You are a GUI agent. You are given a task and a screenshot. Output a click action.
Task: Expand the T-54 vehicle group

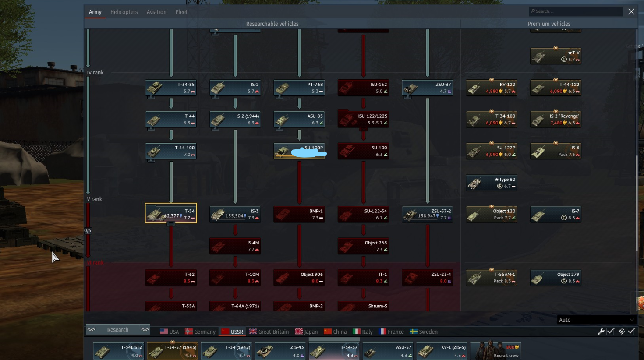pyautogui.click(x=171, y=224)
